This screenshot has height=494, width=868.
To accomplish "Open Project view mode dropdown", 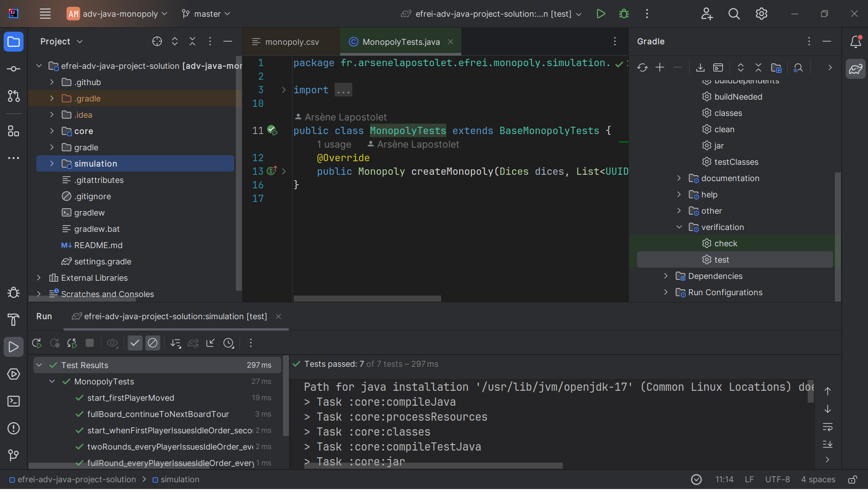I will pos(62,41).
